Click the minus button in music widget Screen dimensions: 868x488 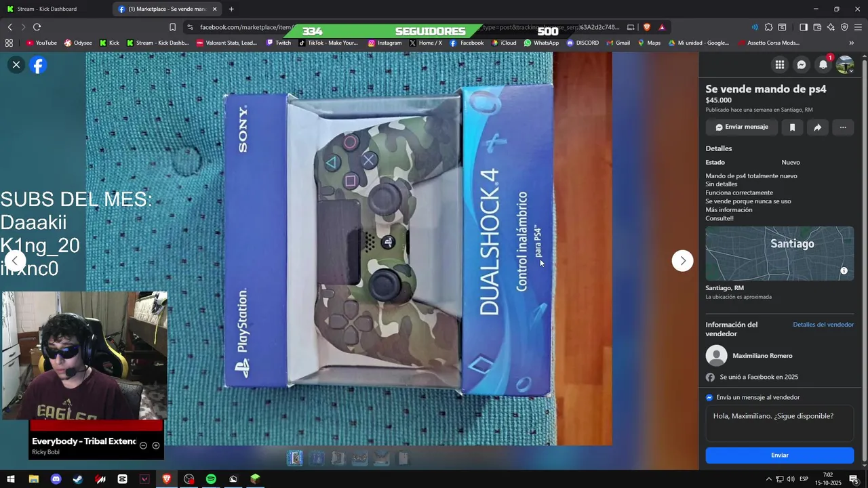tap(143, 445)
